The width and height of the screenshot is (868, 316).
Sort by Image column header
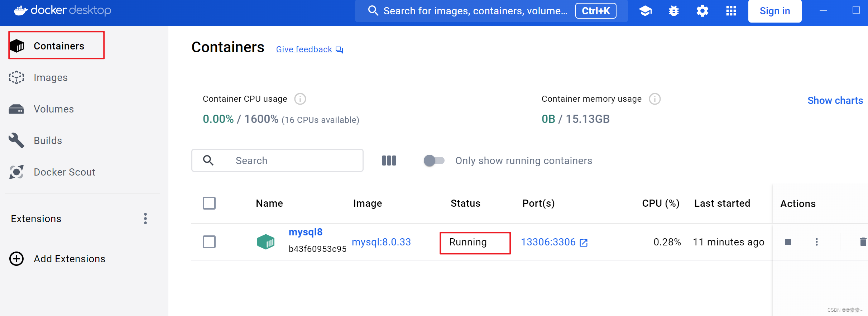point(368,203)
